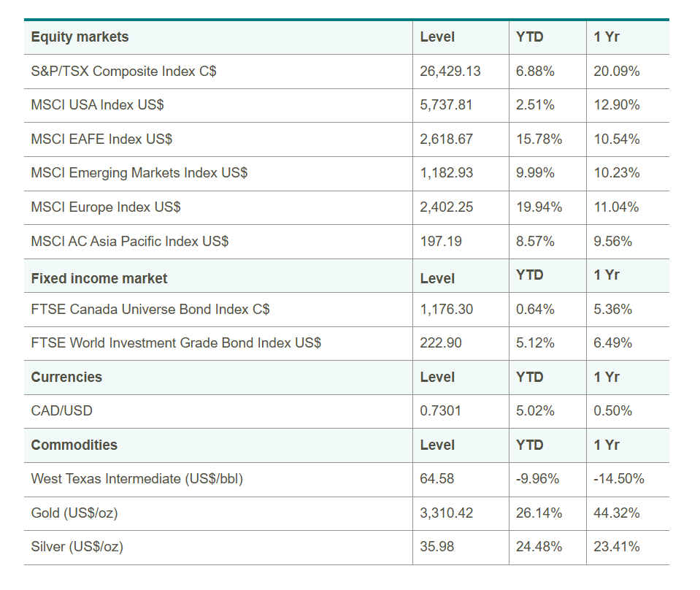700x590 pixels.
Task: Select the 'MSCI USA Index US$' label
Action: click(97, 105)
